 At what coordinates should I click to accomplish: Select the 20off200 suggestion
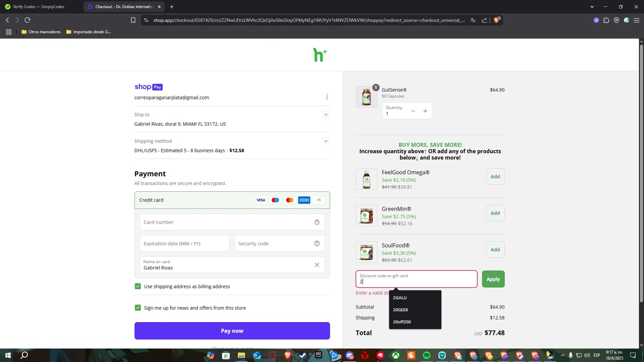pos(415,322)
